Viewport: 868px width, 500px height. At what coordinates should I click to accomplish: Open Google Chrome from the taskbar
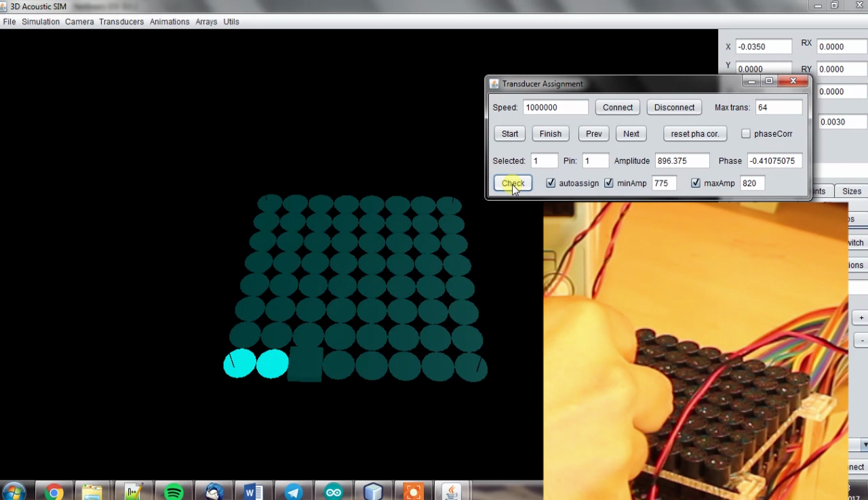click(53, 491)
